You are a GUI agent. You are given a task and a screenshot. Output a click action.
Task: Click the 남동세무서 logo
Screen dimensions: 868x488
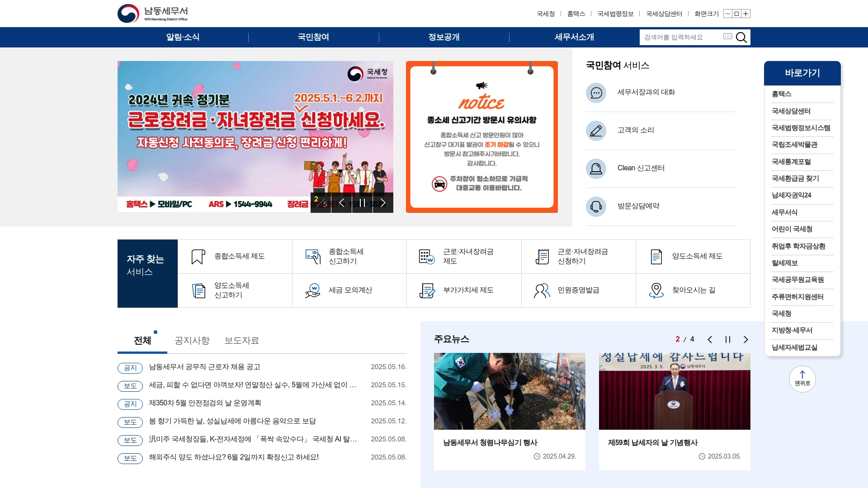tap(152, 14)
